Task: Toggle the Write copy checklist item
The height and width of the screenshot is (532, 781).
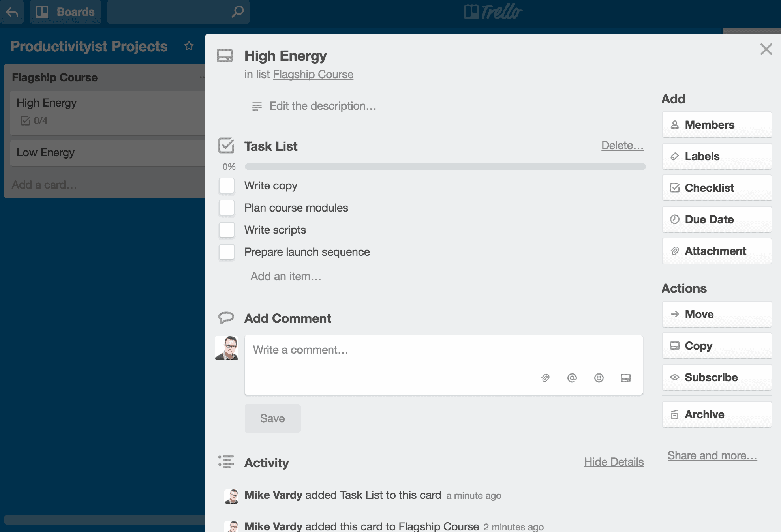Action: (227, 185)
